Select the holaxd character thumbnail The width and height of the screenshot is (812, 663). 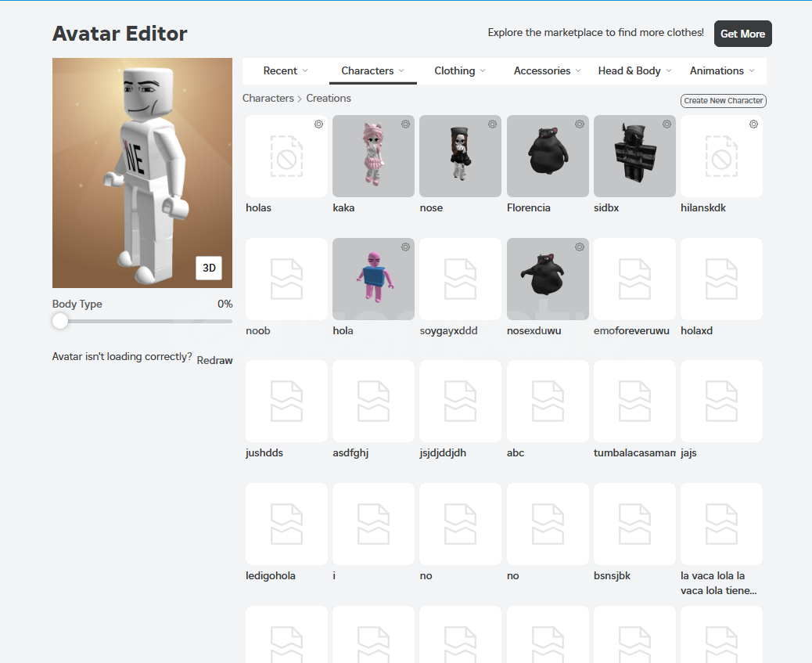click(x=721, y=279)
